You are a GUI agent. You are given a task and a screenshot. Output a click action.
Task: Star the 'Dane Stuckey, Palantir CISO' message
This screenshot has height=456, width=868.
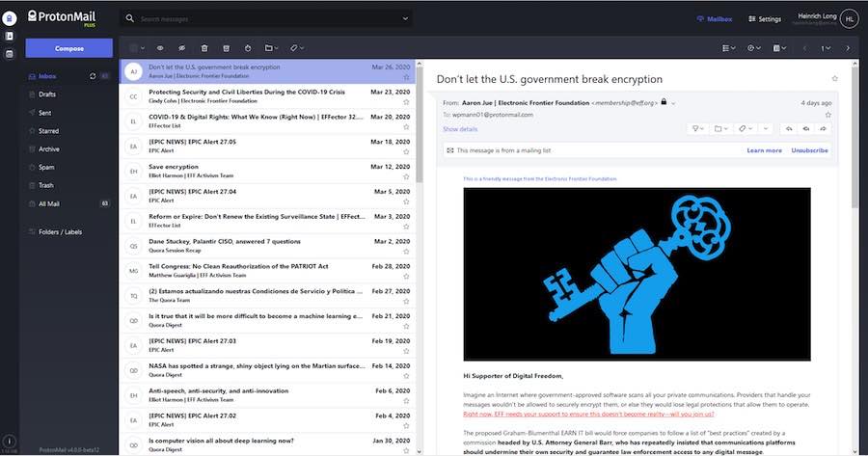pos(406,252)
